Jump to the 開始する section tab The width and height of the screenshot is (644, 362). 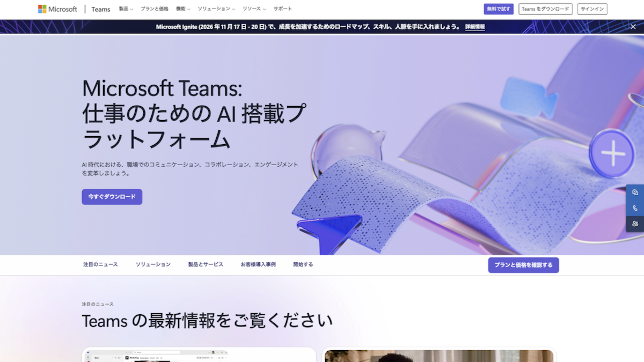tap(303, 264)
